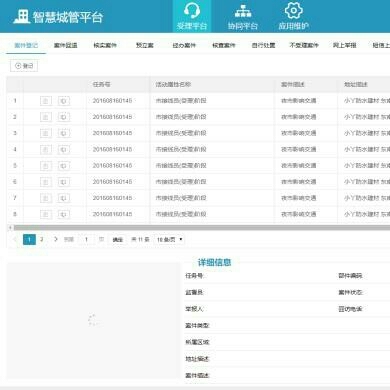Click the copy icon in row 1
This screenshot has width=390, height=390.
pos(64,101)
